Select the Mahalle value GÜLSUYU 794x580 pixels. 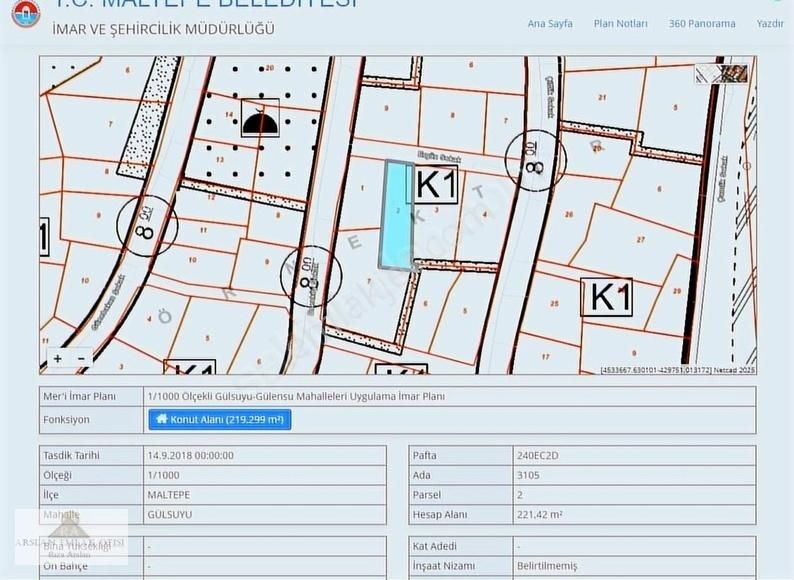(170, 515)
